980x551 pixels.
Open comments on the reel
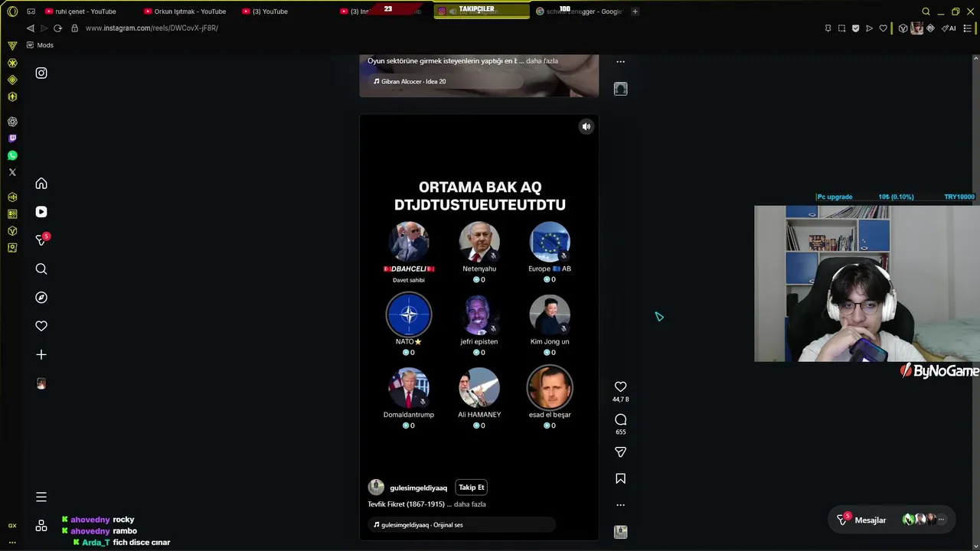point(621,419)
